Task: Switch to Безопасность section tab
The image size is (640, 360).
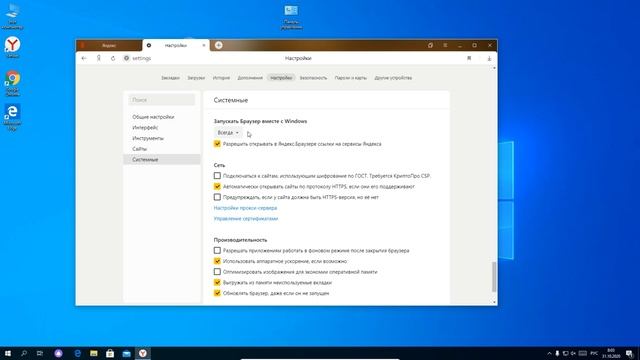Action: click(313, 78)
